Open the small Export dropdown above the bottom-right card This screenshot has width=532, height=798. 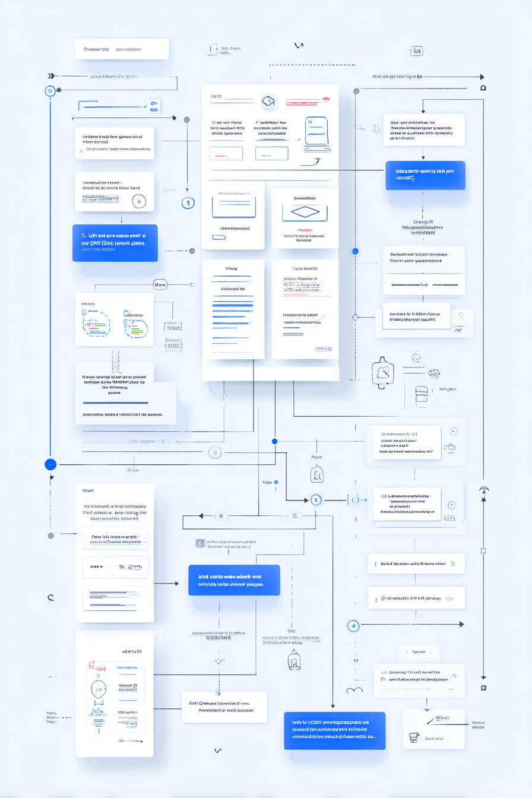pos(417,651)
